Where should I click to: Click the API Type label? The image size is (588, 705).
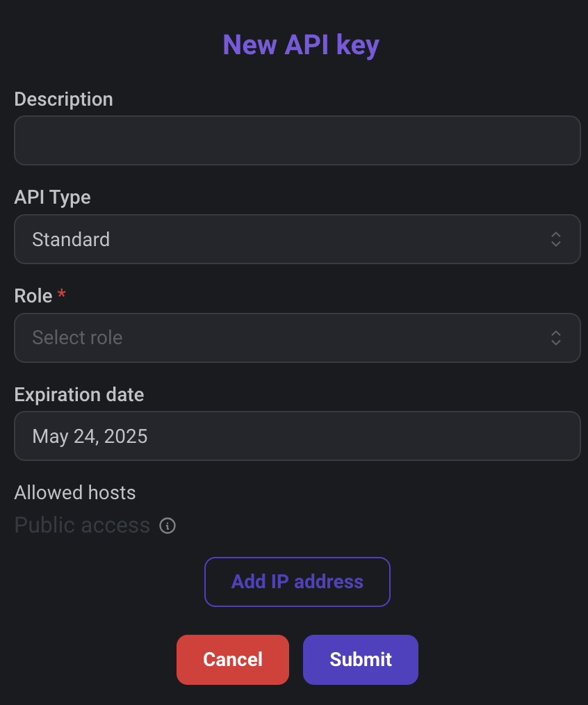click(53, 198)
